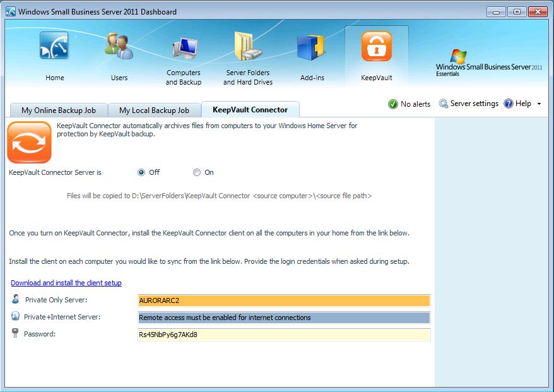Image resolution: width=554 pixels, height=392 pixels.
Task: Close the Dashboard window
Action: pos(538,11)
